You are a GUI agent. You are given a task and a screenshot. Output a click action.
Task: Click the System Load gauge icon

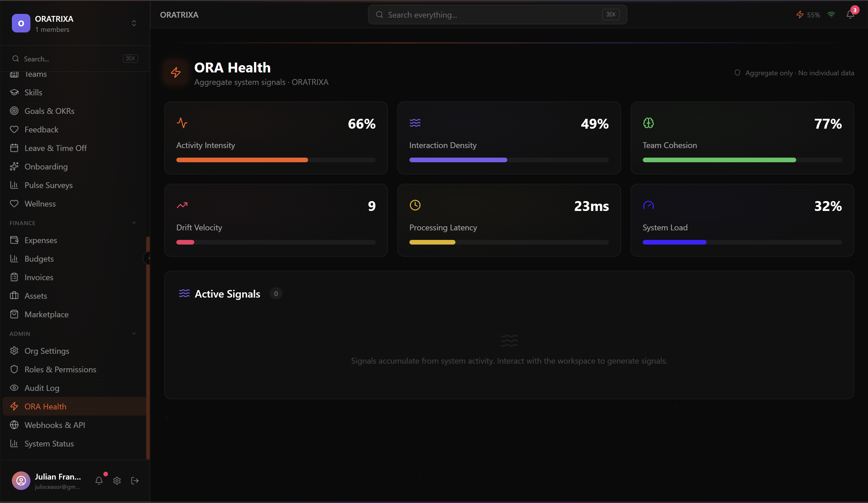click(x=648, y=205)
